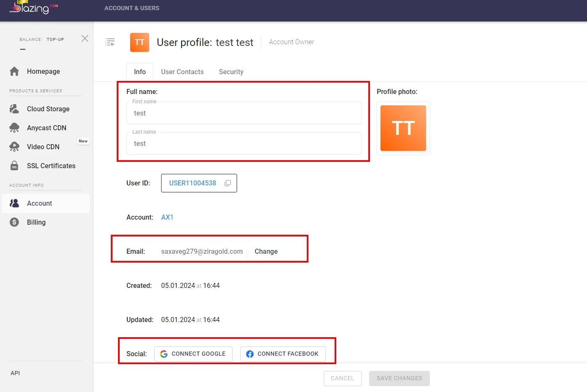
Task: Switch to the User Contacts tab
Action: coord(182,72)
